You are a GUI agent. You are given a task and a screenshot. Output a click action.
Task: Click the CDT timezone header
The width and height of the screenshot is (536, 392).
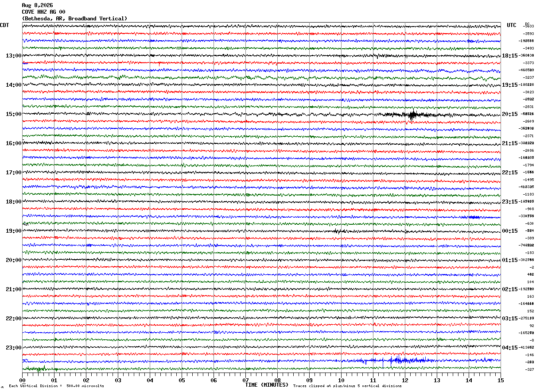click(x=5, y=25)
